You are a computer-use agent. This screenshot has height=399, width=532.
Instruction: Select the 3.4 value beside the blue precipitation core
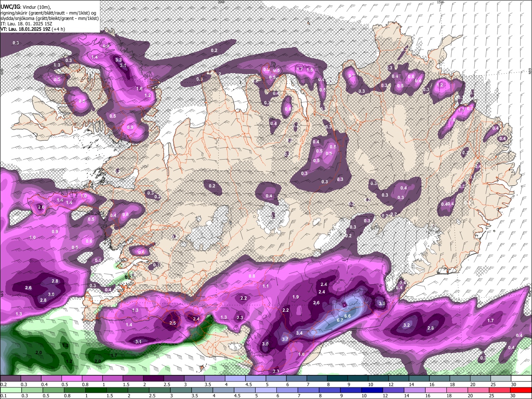[x=299, y=333]
